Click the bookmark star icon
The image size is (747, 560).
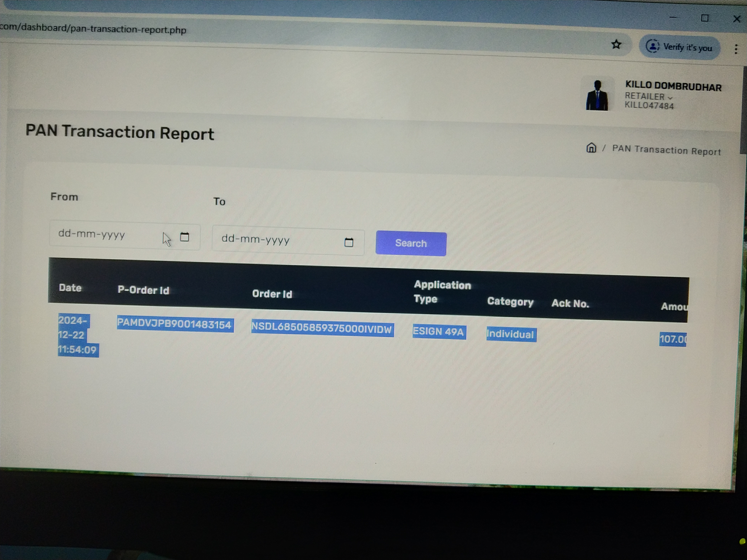pyautogui.click(x=616, y=45)
